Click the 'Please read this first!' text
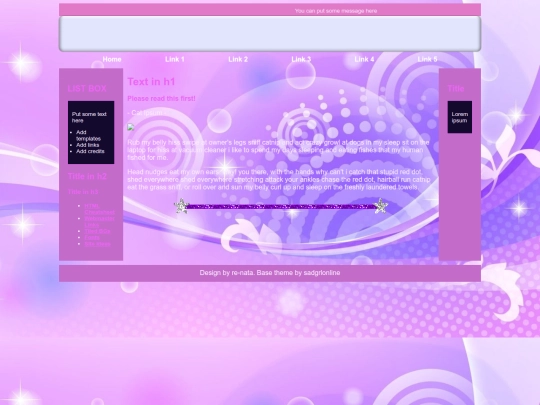Screen dimensions: 540x405 tap(161, 98)
